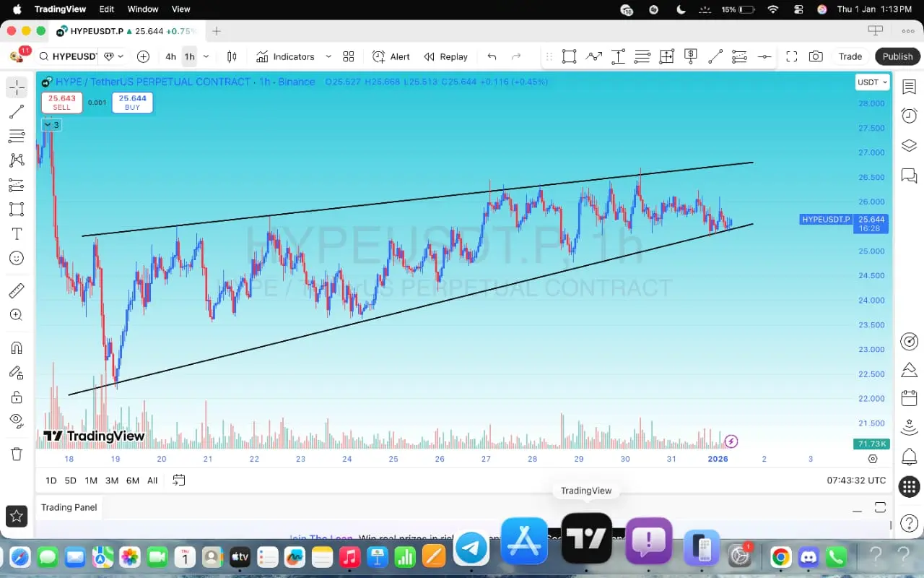Select the trend line drawing tool
Screen dimensions: 924x578
(x=17, y=112)
